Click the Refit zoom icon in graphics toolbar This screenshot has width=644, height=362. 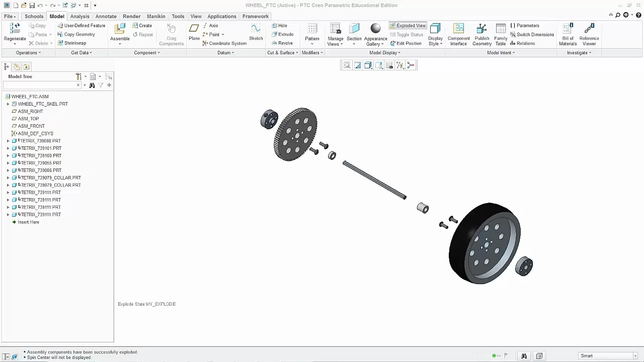[x=347, y=65]
